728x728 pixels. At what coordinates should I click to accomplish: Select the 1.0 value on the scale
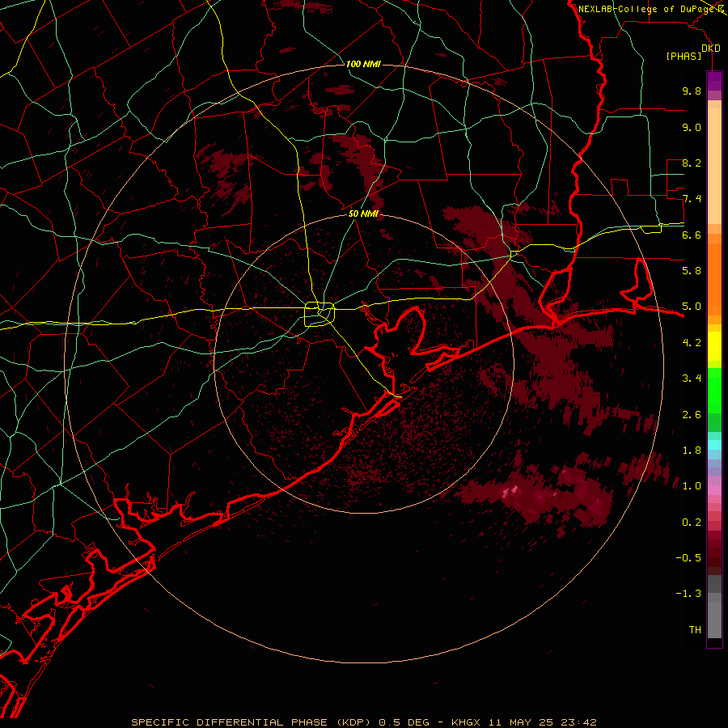692,485
